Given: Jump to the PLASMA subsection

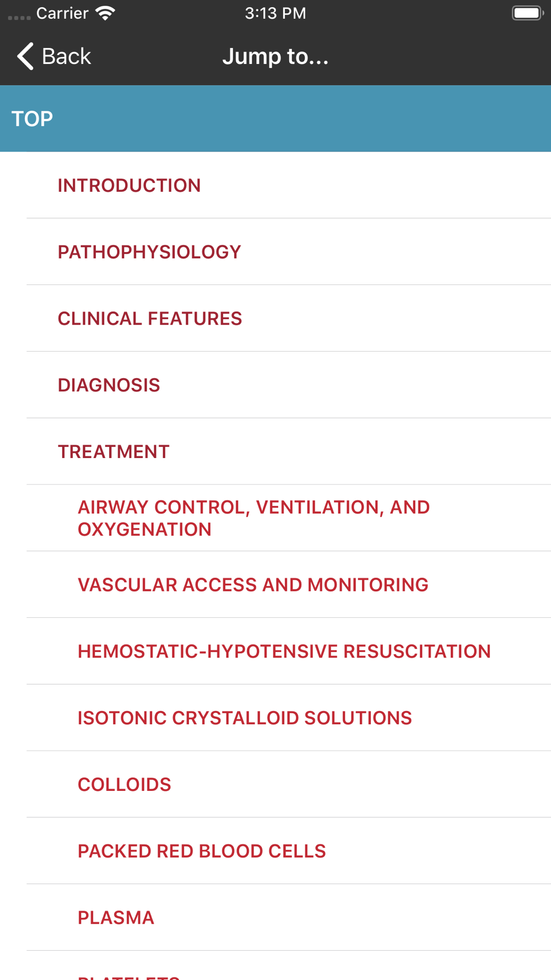Looking at the screenshot, I should [289, 918].
